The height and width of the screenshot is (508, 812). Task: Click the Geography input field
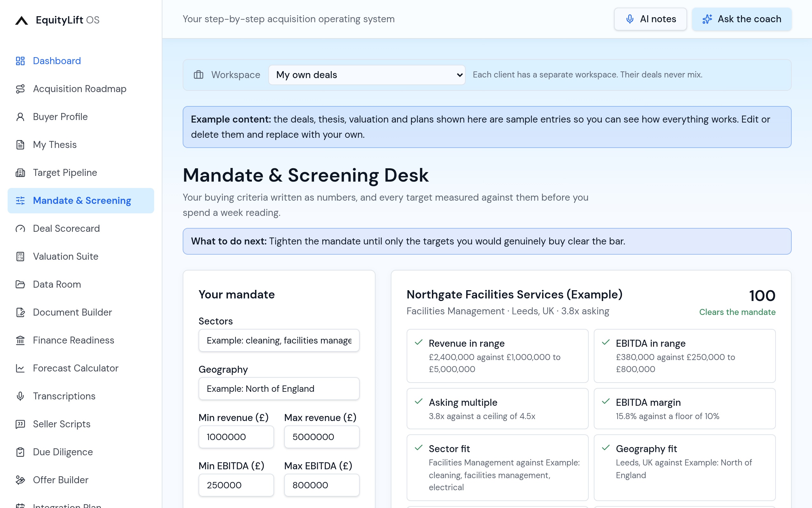click(279, 389)
